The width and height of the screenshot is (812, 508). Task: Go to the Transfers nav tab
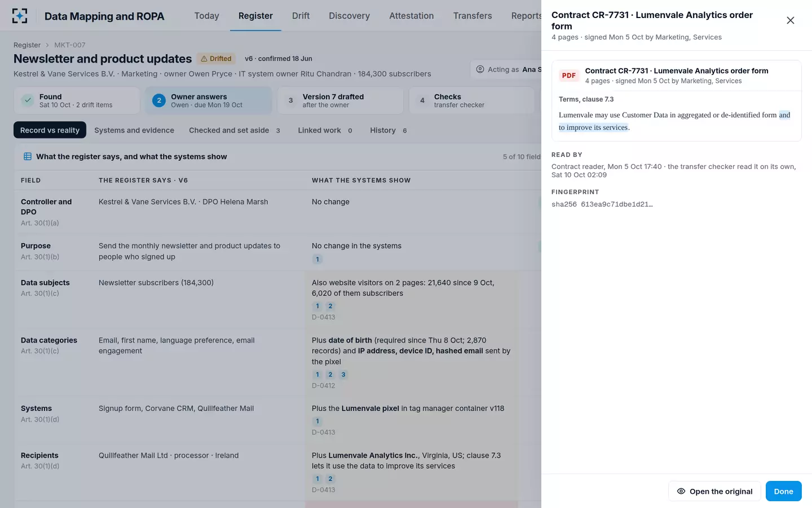point(473,16)
